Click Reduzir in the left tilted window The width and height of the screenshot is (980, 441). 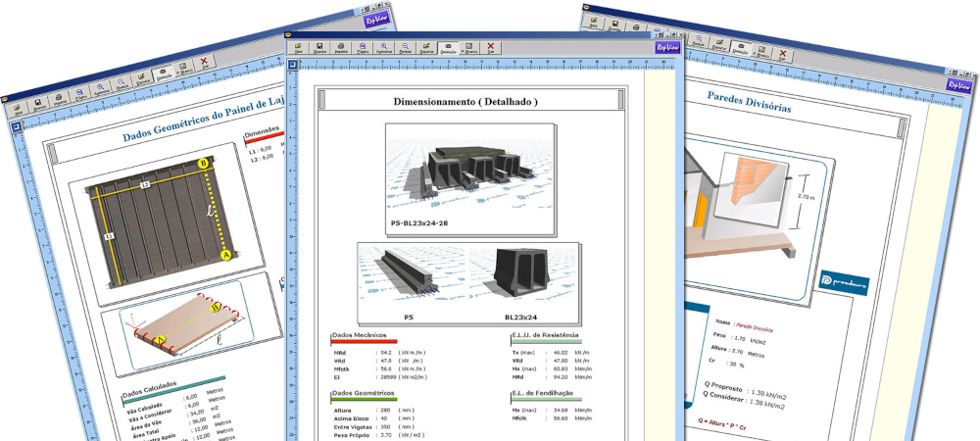[x=122, y=81]
